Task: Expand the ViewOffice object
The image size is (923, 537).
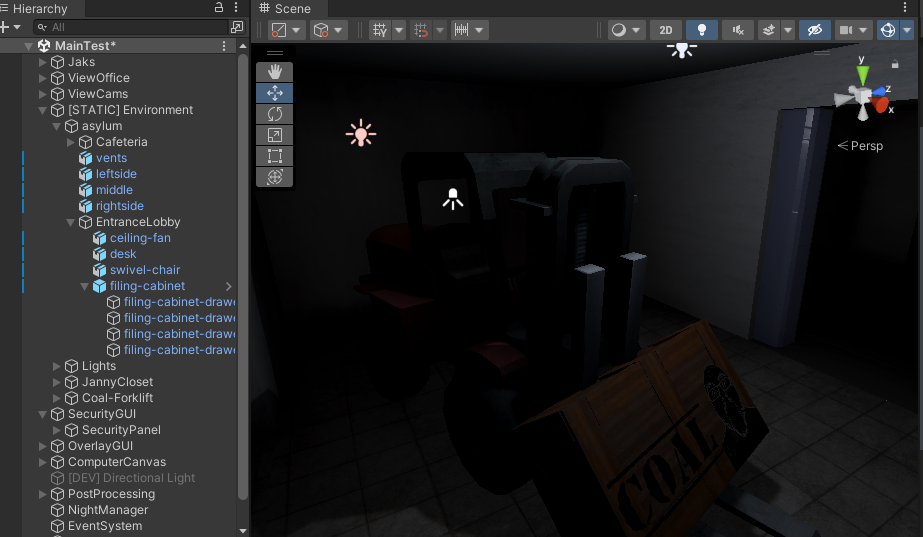Action: (x=42, y=78)
